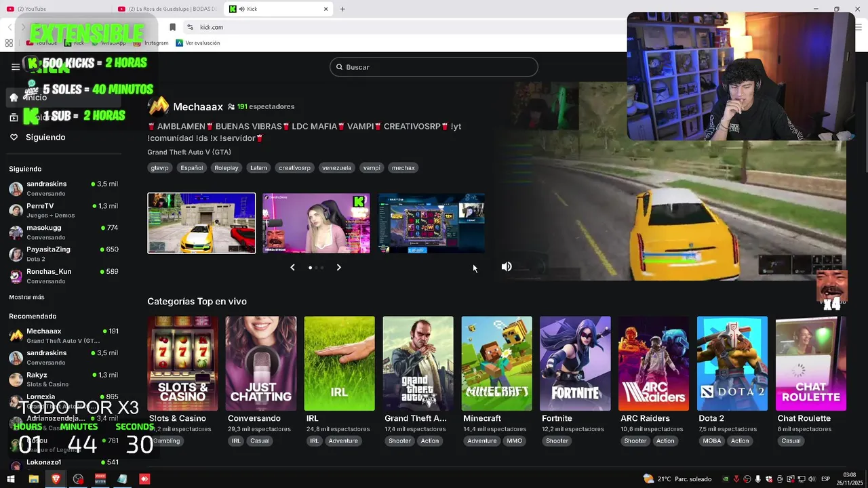
Task: Click the Mechaaax featured avatar icon
Action: click(x=158, y=106)
